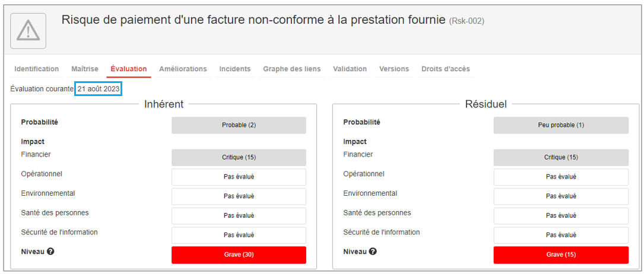Click red residual level Grave (15) bar
Viewport: 644px width, 274px height.
pyautogui.click(x=561, y=254)
